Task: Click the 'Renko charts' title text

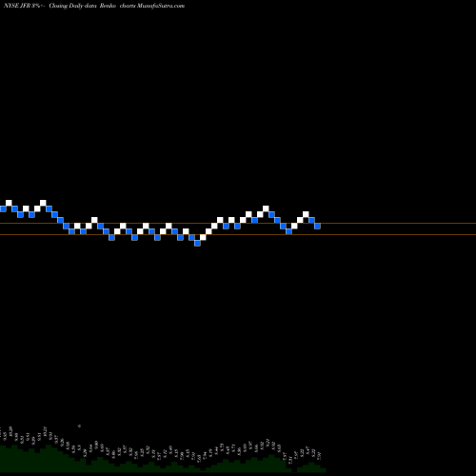Action: coord(118,6)
